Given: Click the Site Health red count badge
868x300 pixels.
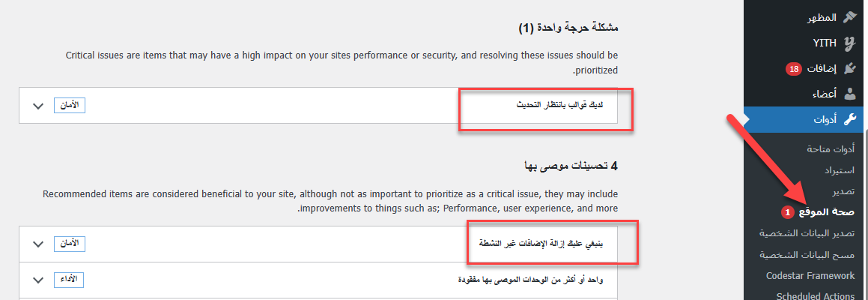Looking at the screenshot, I should tap(787, 212).
